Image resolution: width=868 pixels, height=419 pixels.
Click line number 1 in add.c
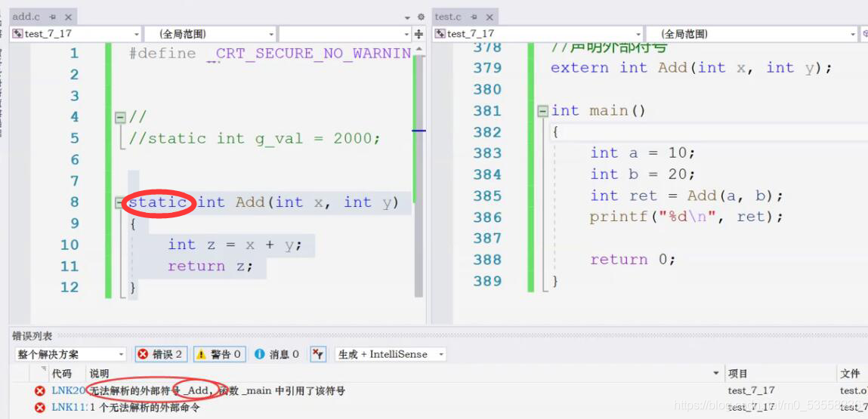click(x=74, y=54)
